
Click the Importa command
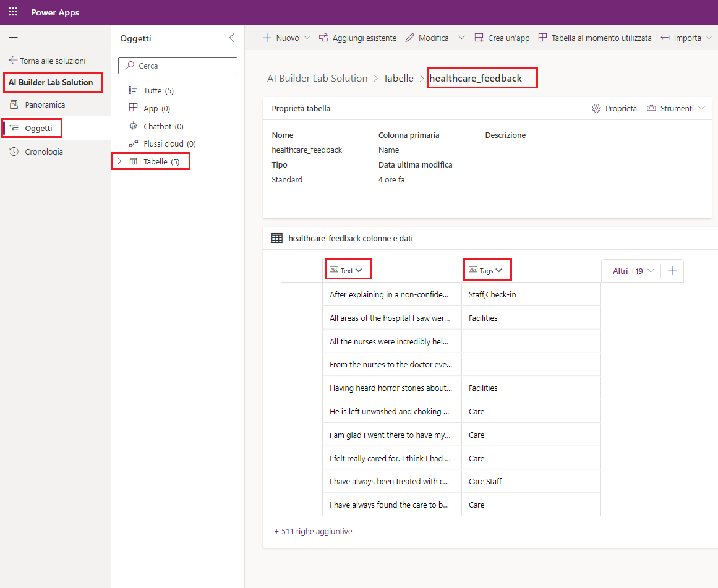tap(682, 38)
